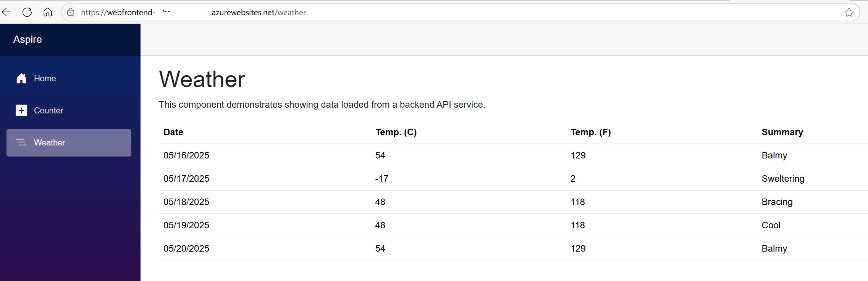868x281 pixels.
Task: Open the Counter navigation link
Action: coord(48,110)
